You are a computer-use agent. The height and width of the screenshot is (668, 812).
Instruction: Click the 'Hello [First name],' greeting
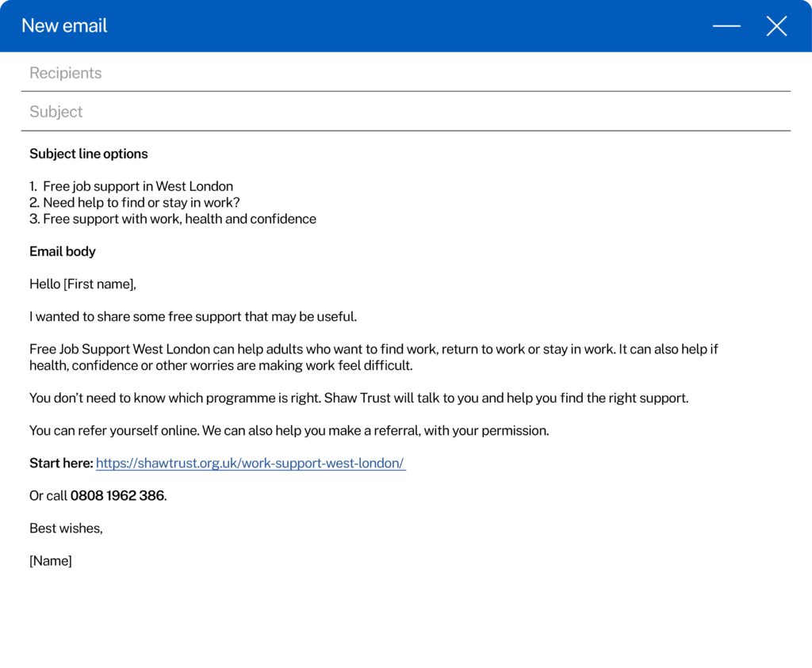click(82, 284)
